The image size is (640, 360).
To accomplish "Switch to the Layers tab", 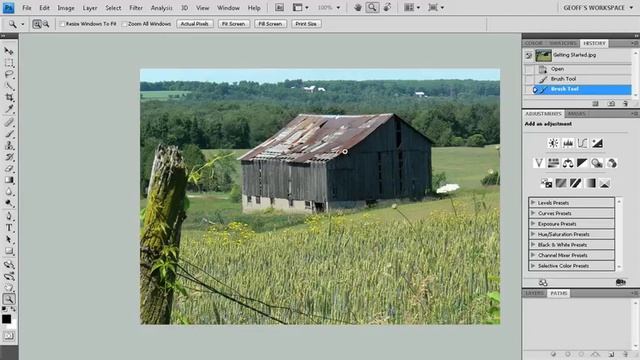I will [534, 293].
